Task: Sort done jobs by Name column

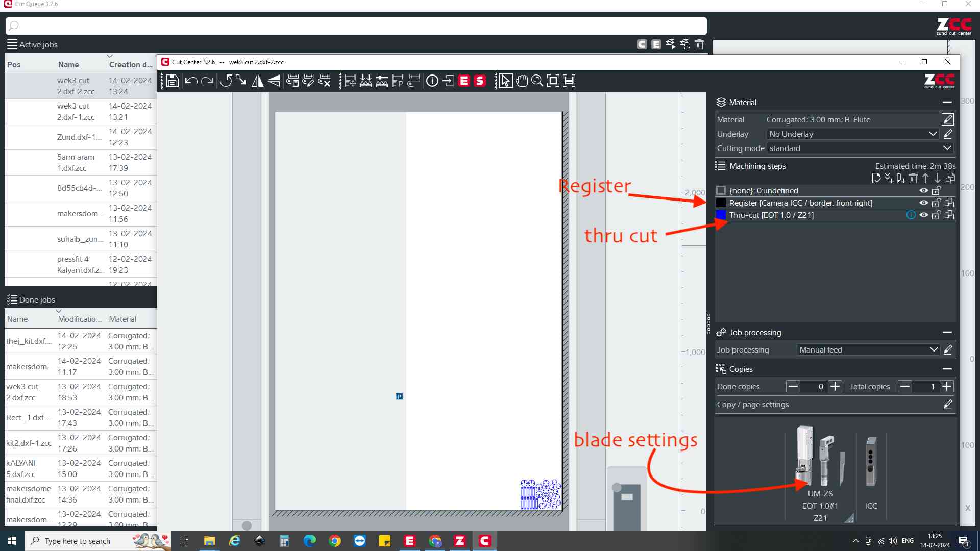Action: pos(17,319)
